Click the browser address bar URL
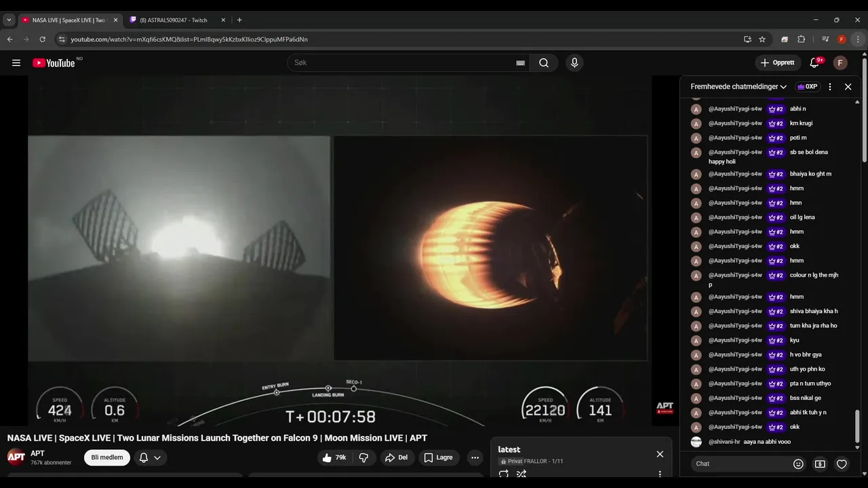Screen dimensions: 868x488 189,39
